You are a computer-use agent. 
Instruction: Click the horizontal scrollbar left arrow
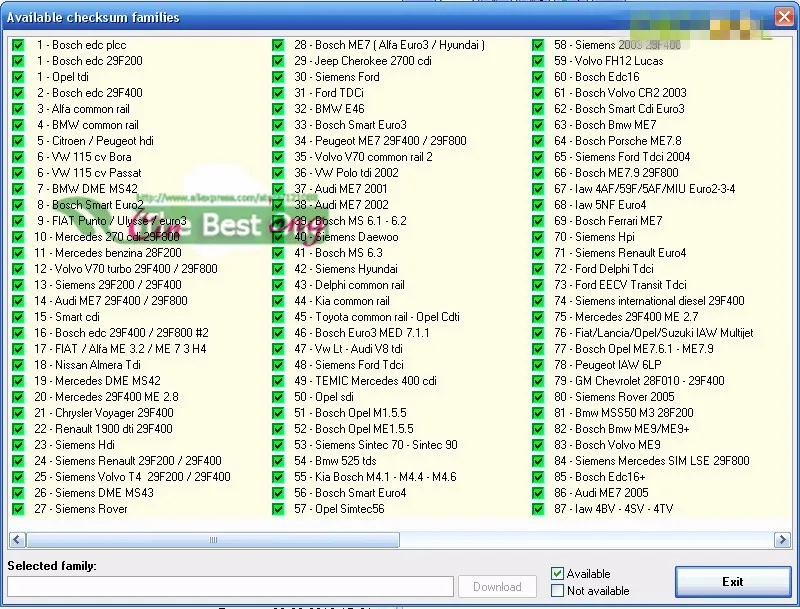[x=17, y=540]
